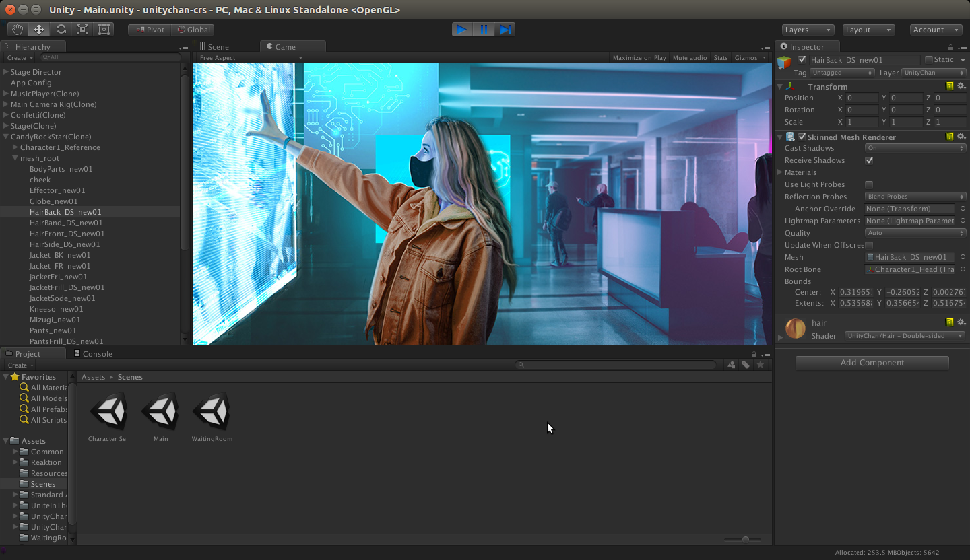Enable the Use Light Probes checkbox
Viewport: 970px width, 560px height.
pos(869,184)
